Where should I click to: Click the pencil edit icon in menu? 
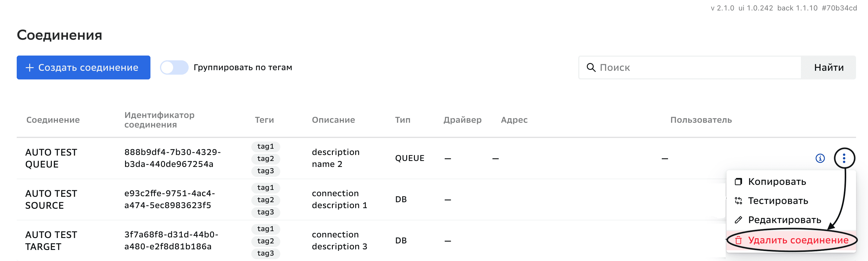[738, 220]
